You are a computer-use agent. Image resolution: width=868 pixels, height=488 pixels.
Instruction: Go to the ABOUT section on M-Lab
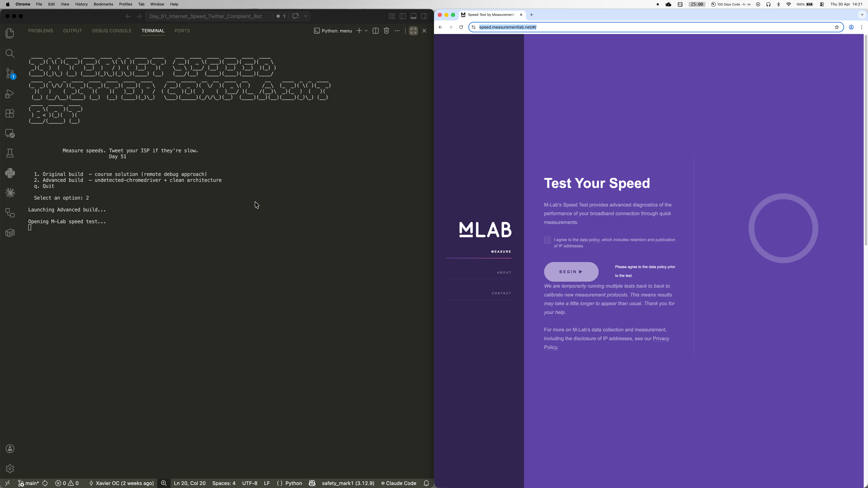(x=504, y=272)
